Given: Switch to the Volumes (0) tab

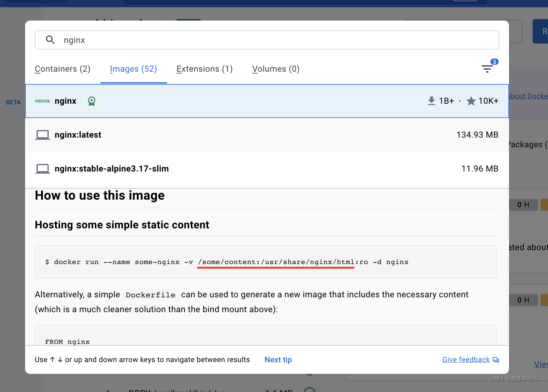Looking at the screenshot, I should point(276,69).
